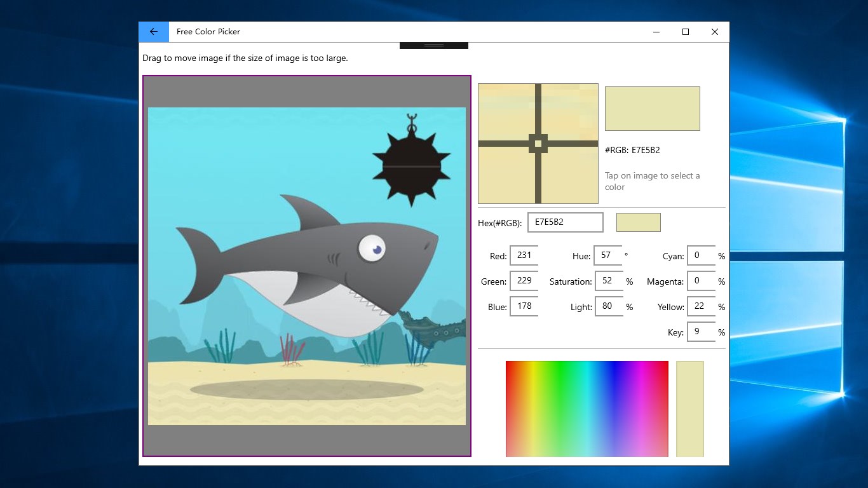Click the 'Hue:' label

click(x=582, y=257)
